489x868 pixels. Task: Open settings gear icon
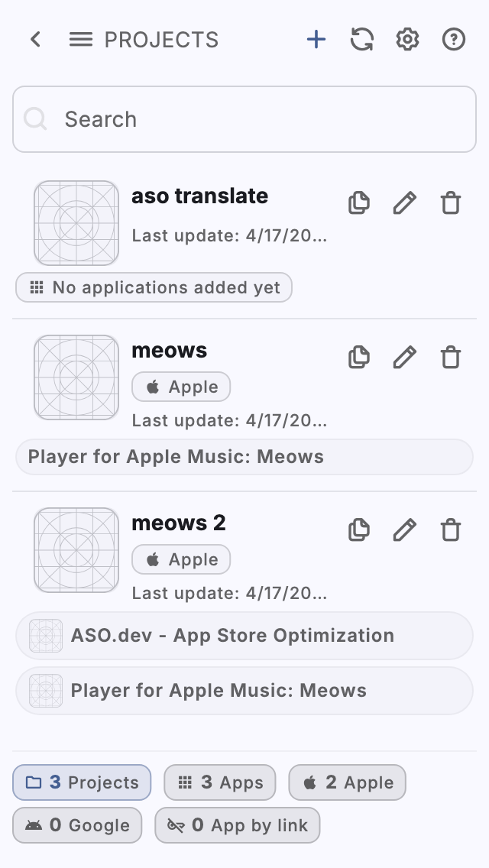pyautogui.click(x=407, y=39)
